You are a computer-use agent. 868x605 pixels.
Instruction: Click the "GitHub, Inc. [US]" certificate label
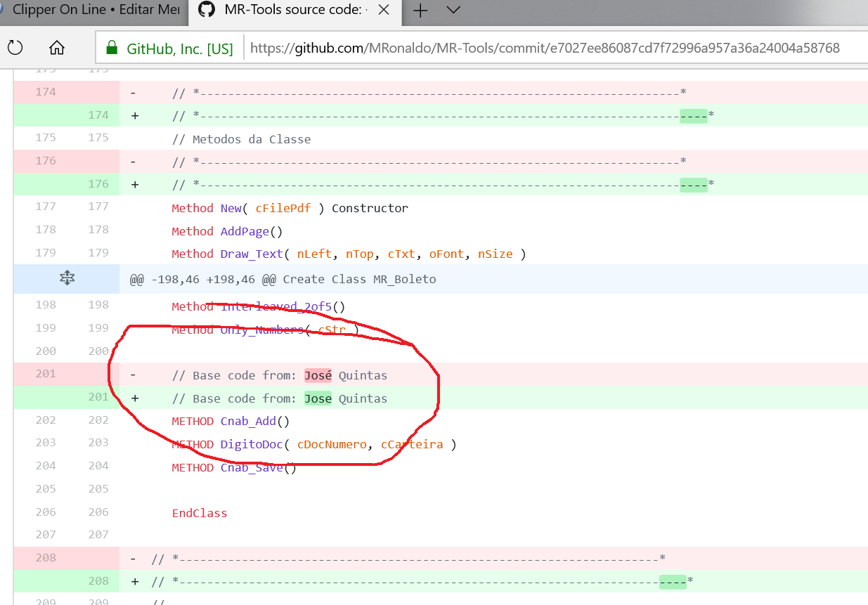(180, 49)
